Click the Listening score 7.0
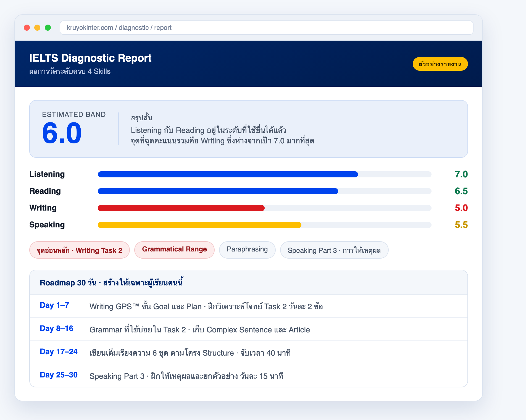The width and height of the screenshot is (526, 420). click(x=461, y=174)
